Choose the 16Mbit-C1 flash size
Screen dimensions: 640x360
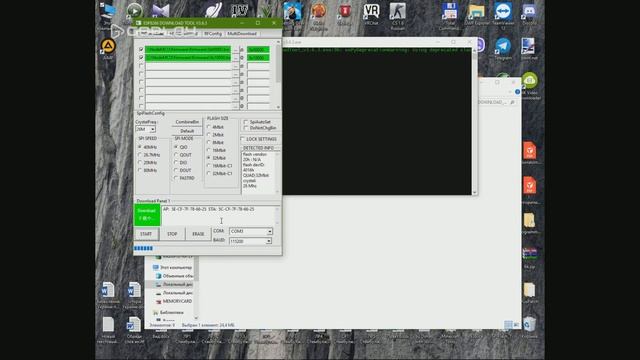coord(209,166)
